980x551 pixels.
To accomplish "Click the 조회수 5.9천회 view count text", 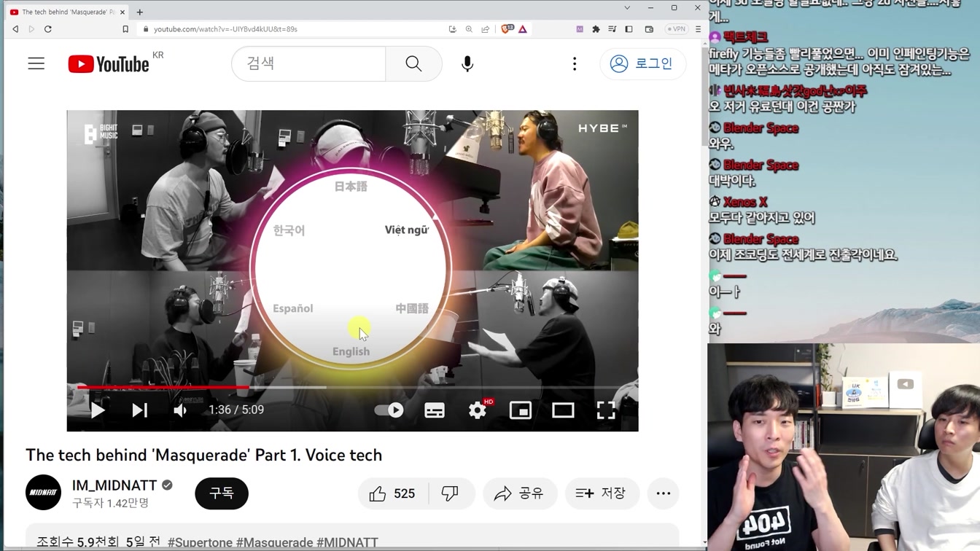I will point(77,543).
